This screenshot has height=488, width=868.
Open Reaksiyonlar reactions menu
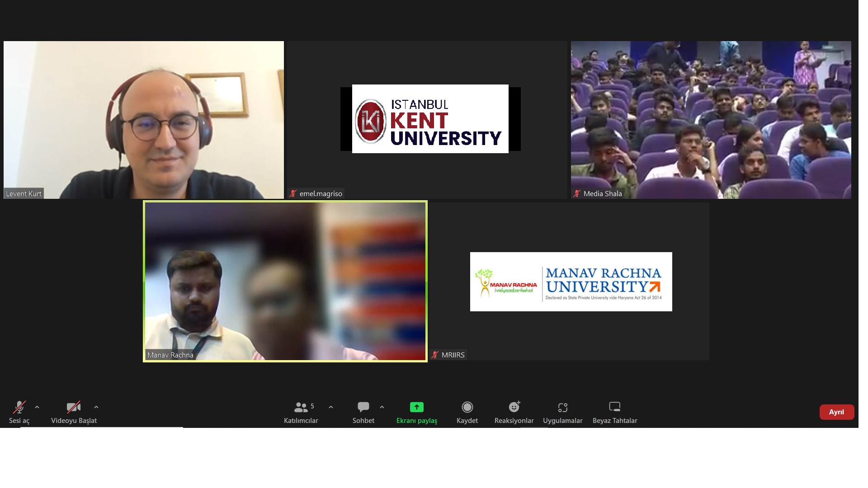(514, 407)
